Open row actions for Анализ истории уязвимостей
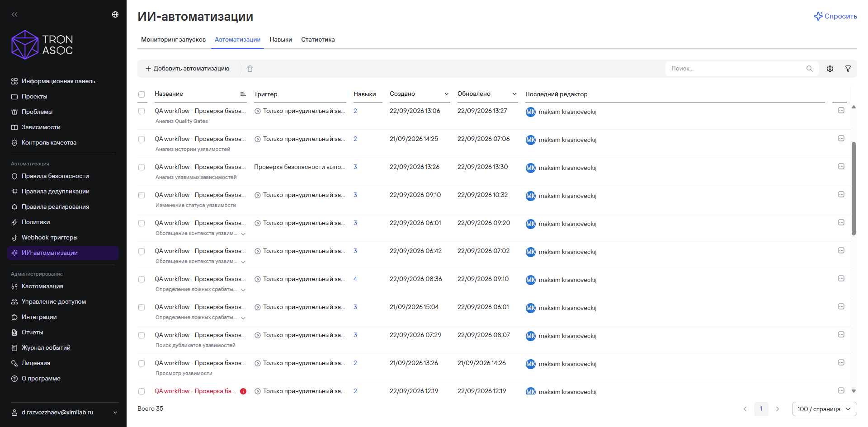868x427 pixels. tap(841, 138)
